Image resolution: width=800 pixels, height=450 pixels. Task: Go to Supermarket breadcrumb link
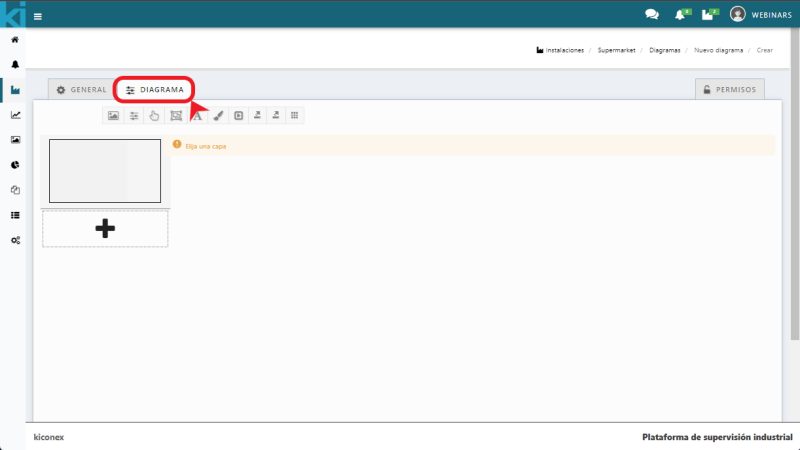pyautogui.click(x=617, y=49)
